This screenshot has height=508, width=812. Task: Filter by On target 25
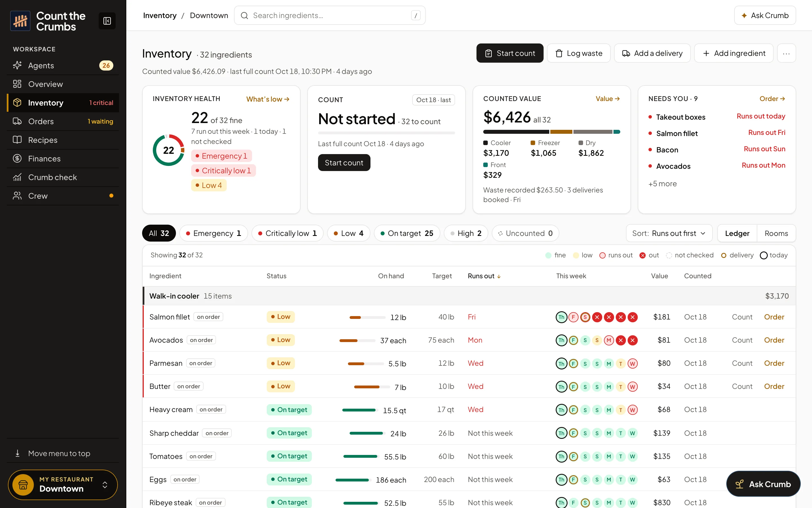click(407, 233)
